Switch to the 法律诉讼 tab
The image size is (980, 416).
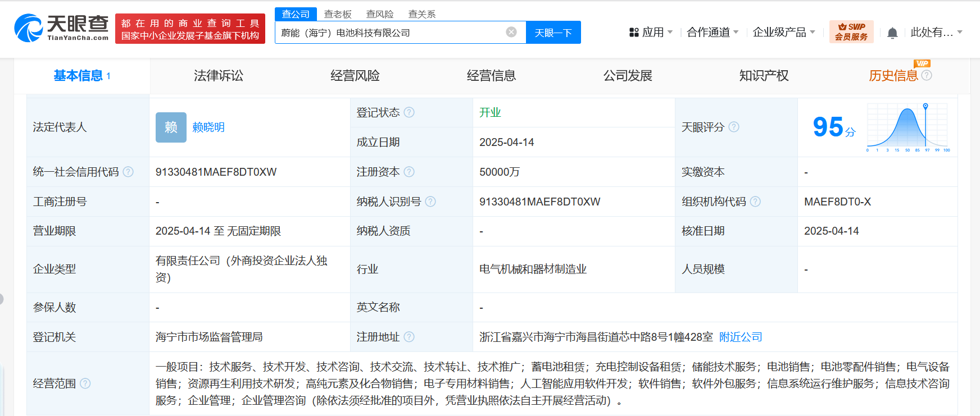click(x=219, y=76)
